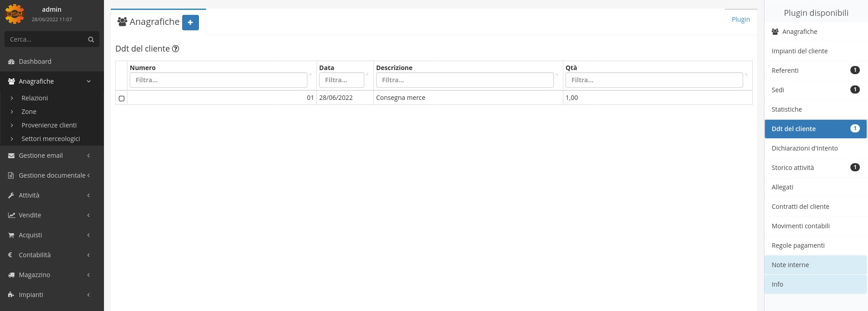Open Dashboard from the sidebar
The height and width of the screenshot is (311, 868).
tap(35, 61)
